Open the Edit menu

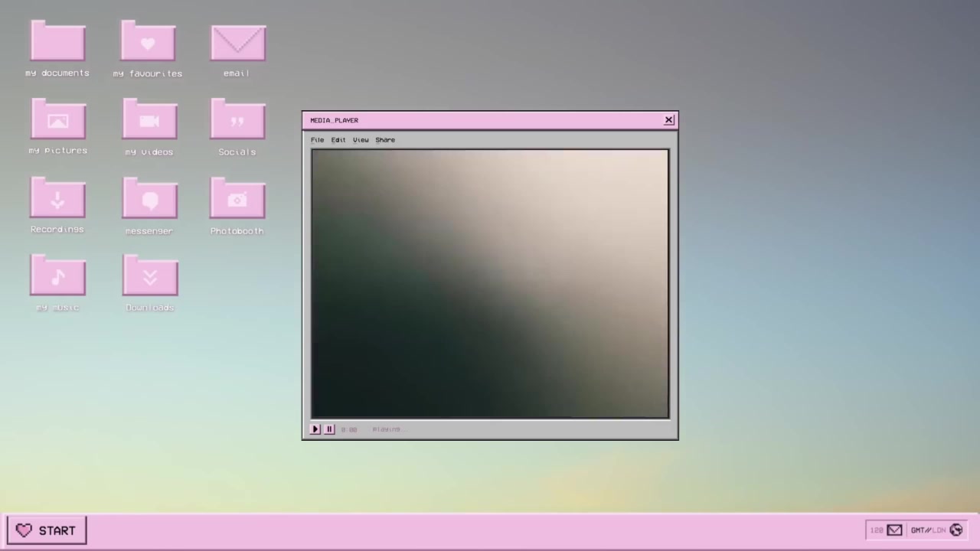point(338,140)
